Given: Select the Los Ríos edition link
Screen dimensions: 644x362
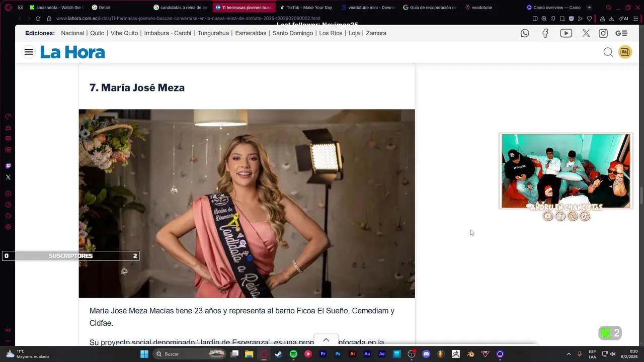Looking at the screenshot, I should coord(331,33).
